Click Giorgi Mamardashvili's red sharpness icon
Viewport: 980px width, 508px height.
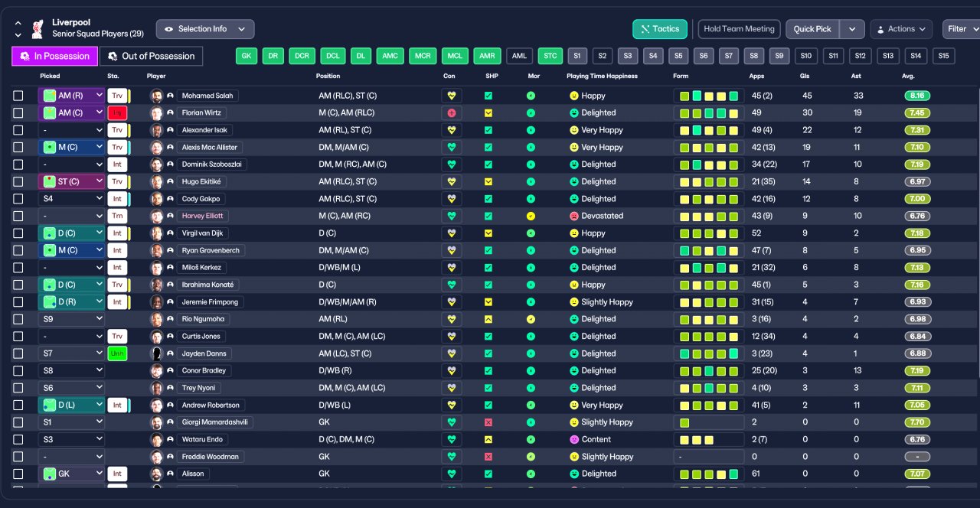(x=488, y=422)
